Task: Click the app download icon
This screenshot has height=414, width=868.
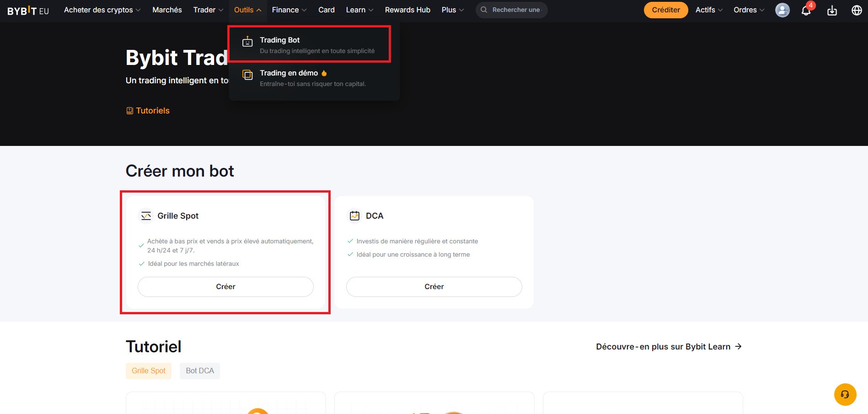Action: pos(832,10)
